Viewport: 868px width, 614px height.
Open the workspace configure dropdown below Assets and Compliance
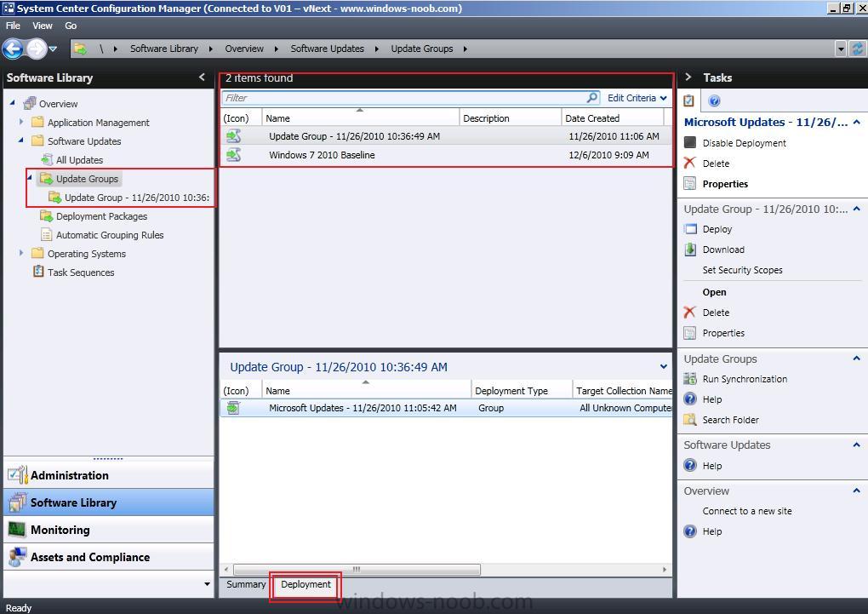(x=207, y=583)
